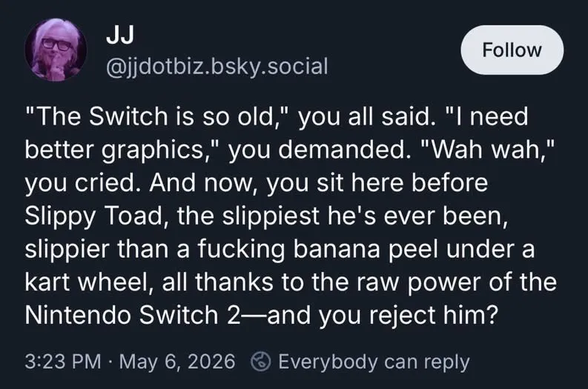The height and width of the screenshot is (389, 588).
Task: Click the word "slippiest" in the post
Action: [x=271, y=216]
